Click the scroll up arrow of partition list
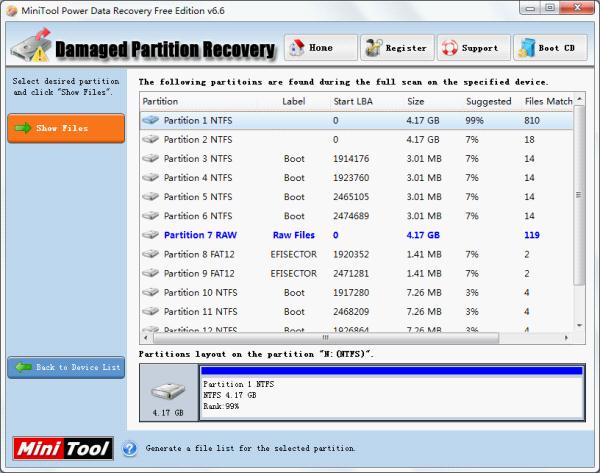This screenshot has height=473, width=600. point(579,99)
